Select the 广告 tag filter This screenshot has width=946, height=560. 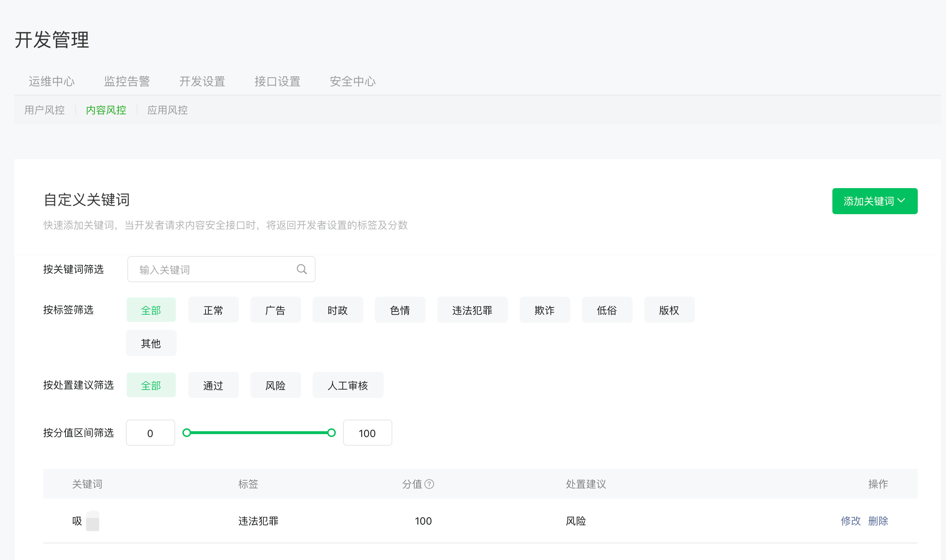pyautogui.click(x=275, y=310)
